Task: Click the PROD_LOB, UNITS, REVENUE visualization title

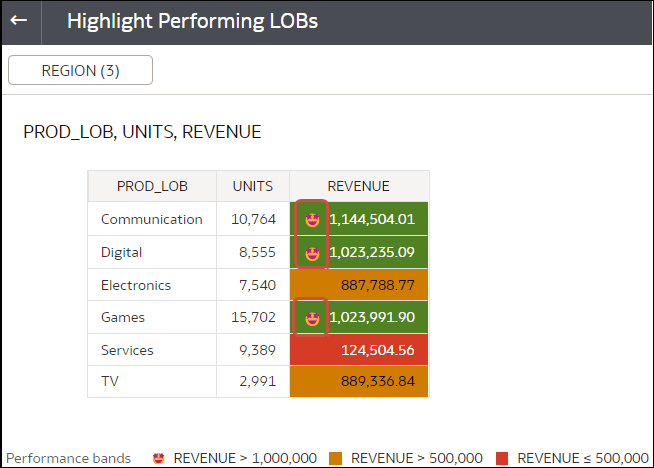Action: click(142, 131)
